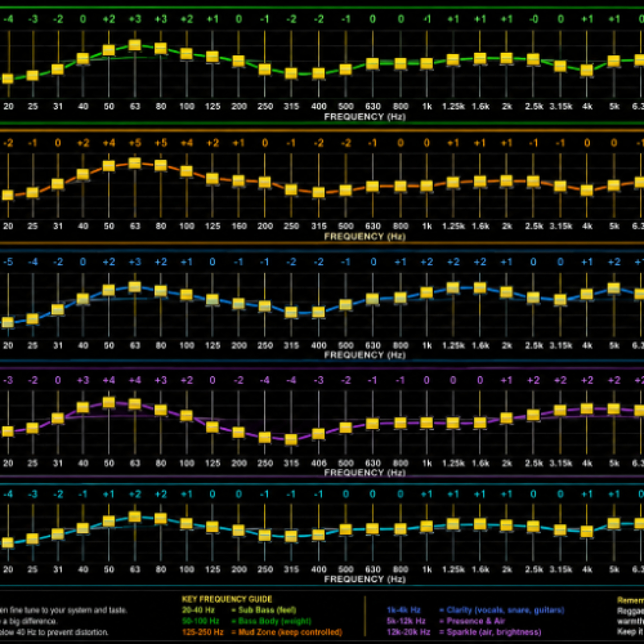Click the 1.6k slider knob in cyan EQ
This screenshot has height=644, width=644.
tap(480, 524)
